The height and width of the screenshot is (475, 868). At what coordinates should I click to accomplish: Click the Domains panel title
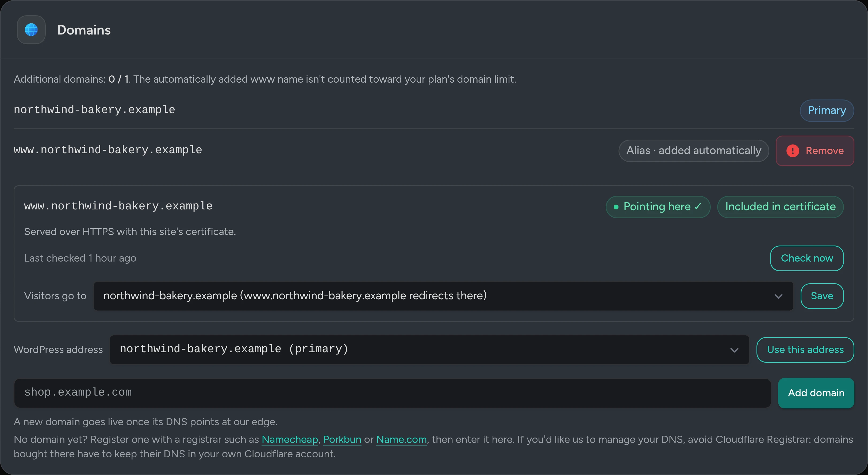pyautogui.click(x=84, y=30)
